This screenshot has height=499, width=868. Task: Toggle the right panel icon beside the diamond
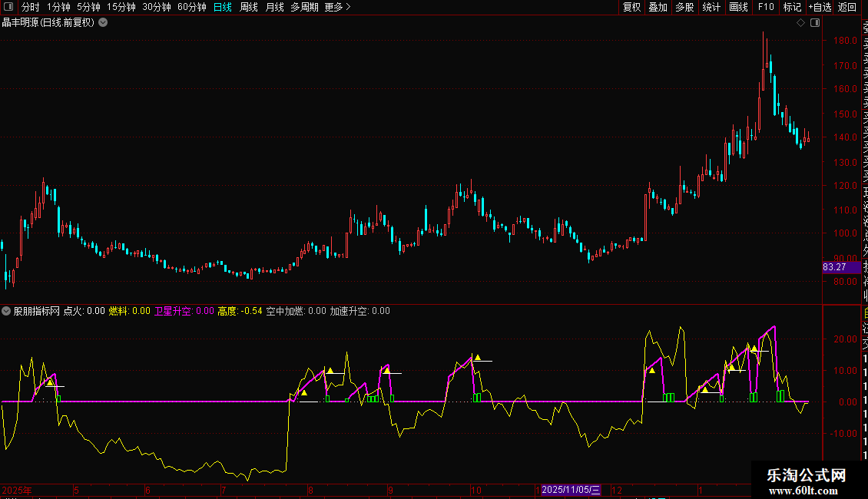815,23
